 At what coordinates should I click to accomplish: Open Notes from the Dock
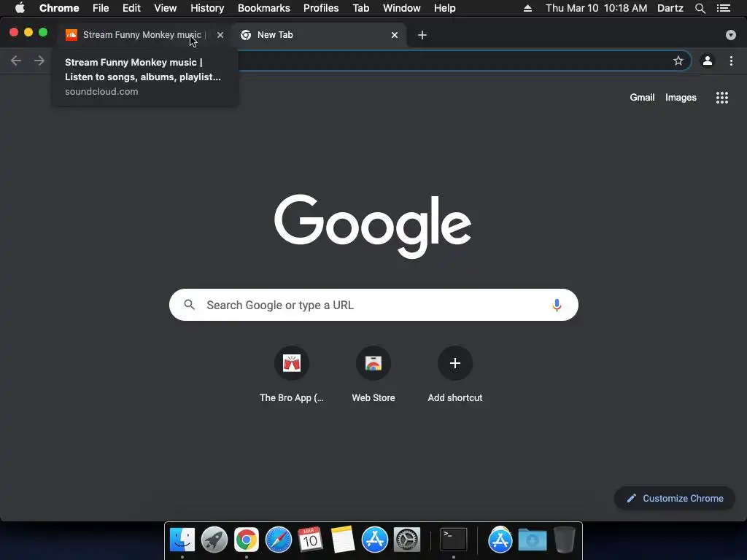coord(343,540)
